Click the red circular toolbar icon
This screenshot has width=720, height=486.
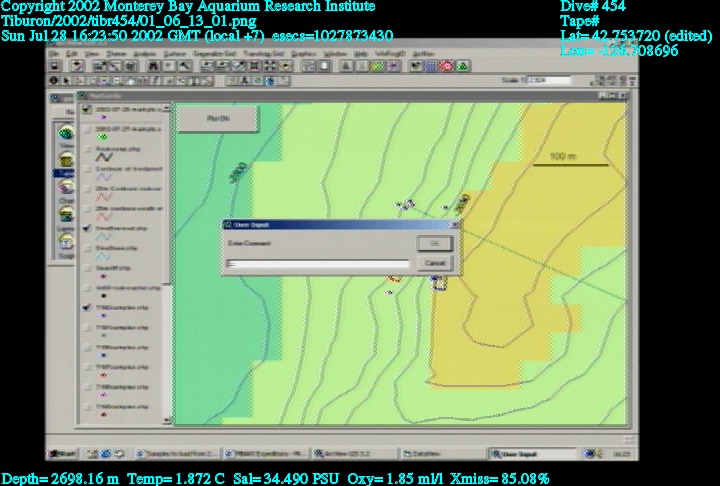(446, 66)
